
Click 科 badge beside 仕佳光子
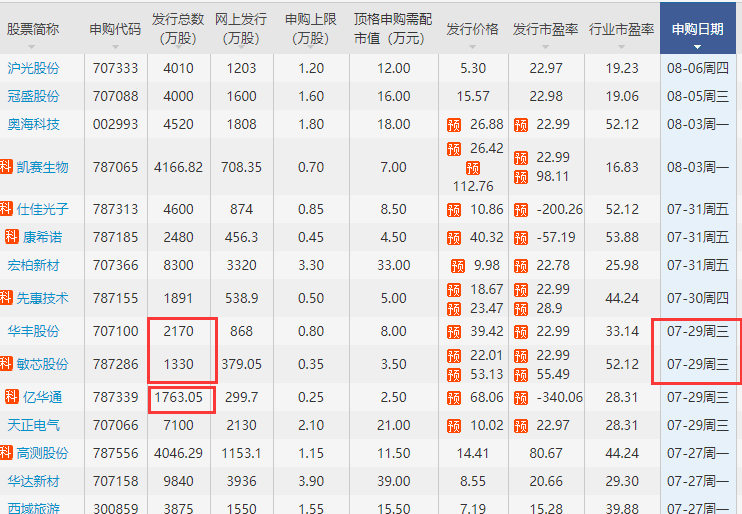point(6,208)
